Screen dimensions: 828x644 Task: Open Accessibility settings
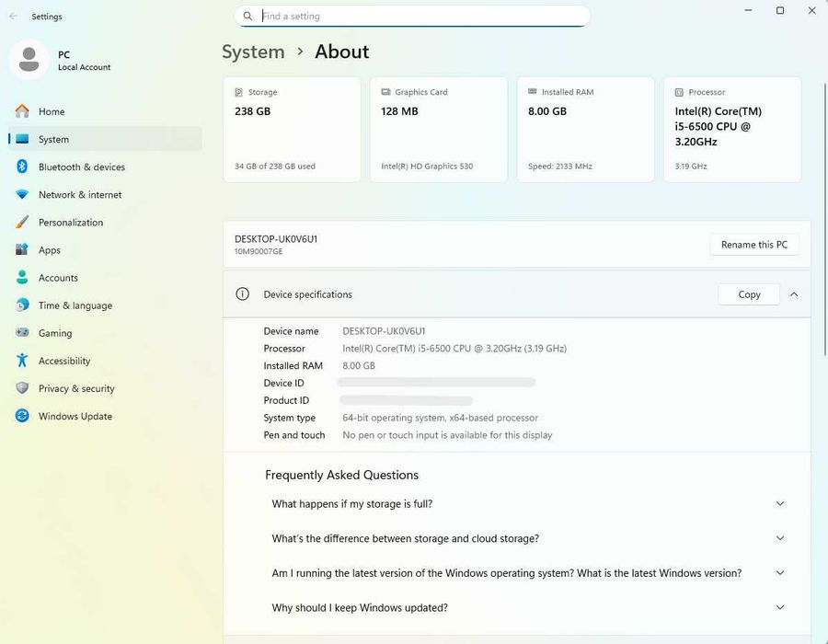(x=105, y=361)
